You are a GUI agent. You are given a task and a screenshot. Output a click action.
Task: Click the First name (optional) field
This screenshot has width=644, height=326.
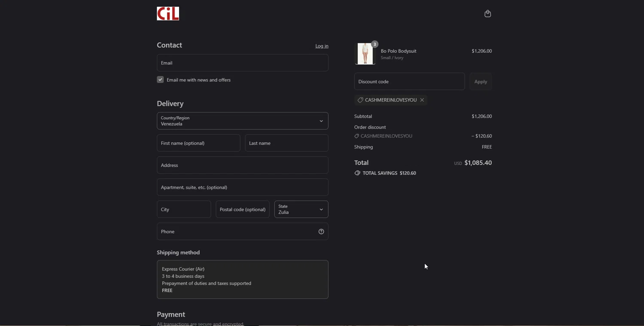pos(198,143)
